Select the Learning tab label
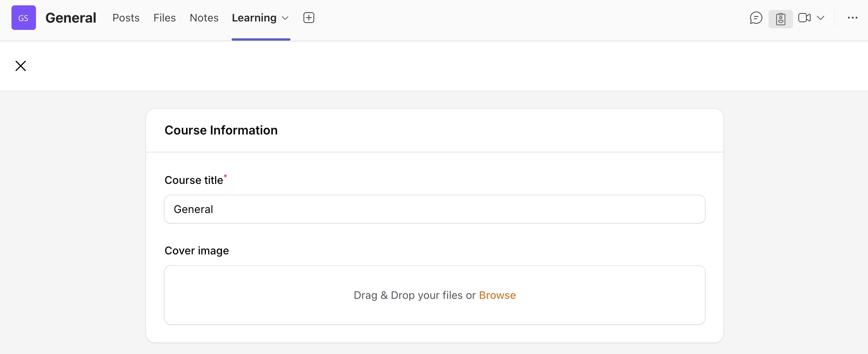The height and width of the screenshot is (354, 868). coord(254,18)
